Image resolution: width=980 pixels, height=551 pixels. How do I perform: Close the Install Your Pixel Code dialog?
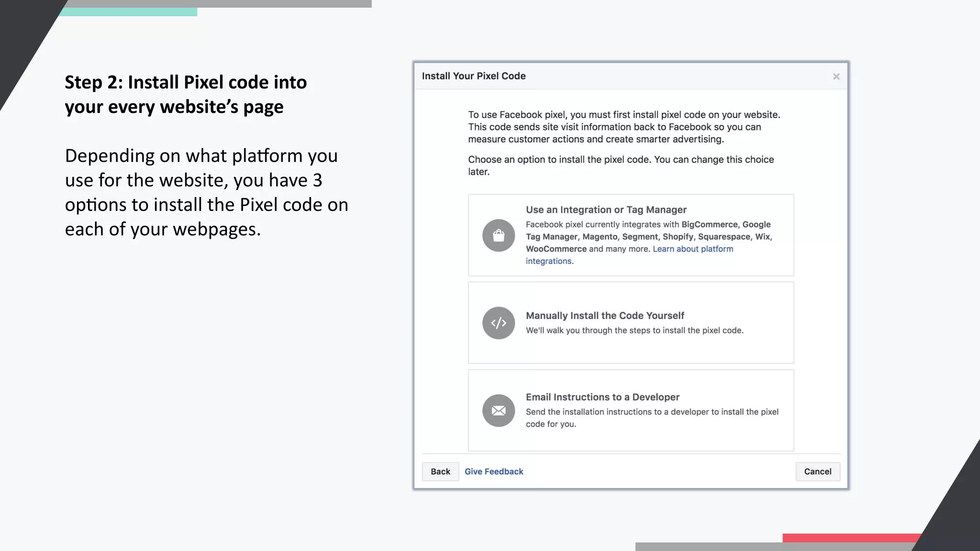tap(836, 77)
